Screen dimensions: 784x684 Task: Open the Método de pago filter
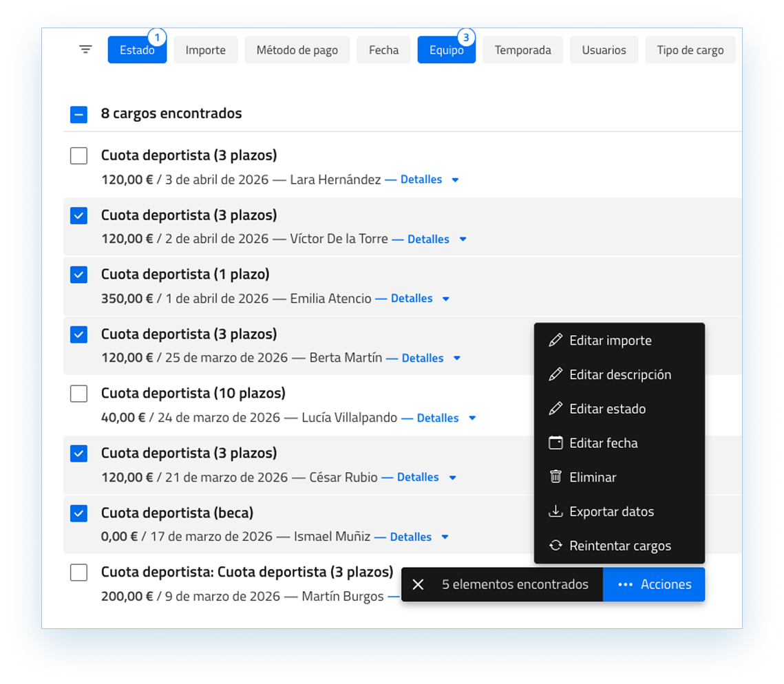(x=297, y=50)
